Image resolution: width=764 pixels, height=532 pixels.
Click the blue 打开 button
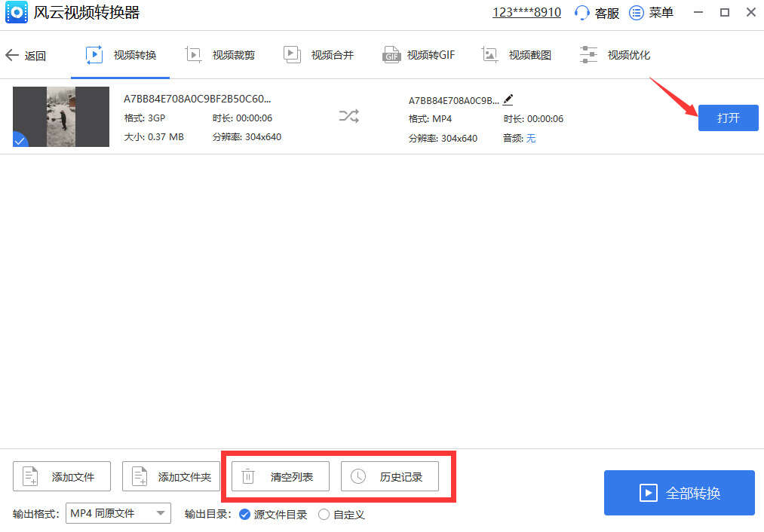pos(728,118)
